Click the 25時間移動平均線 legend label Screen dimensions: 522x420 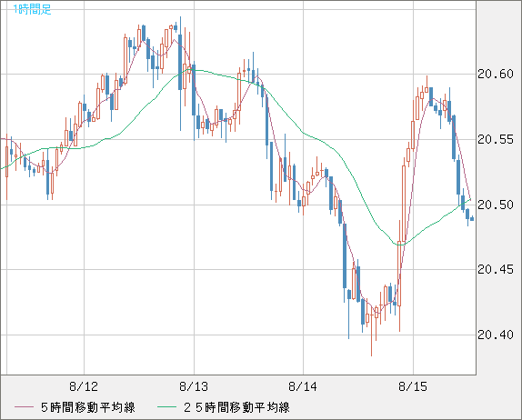pyautogui.click(x=236, y=407)
